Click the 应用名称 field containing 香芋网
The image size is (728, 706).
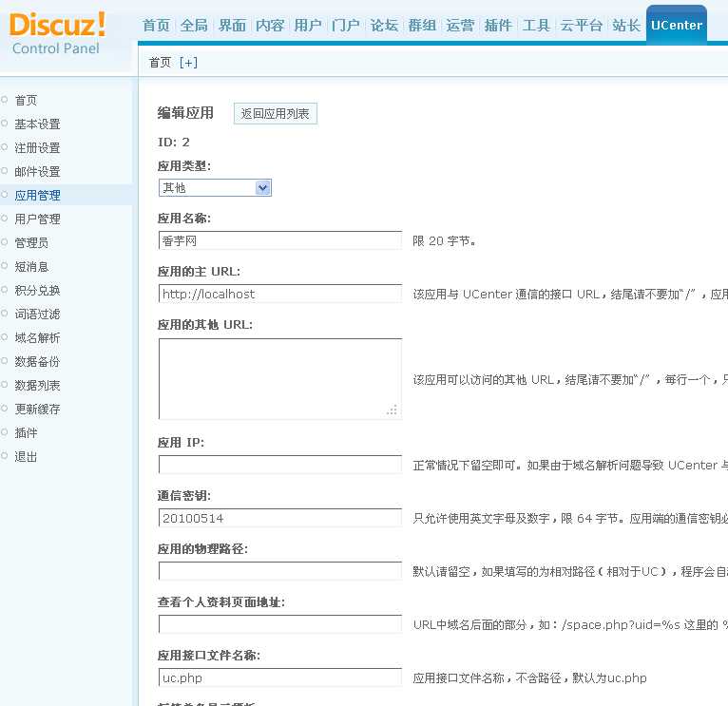click(280, 240)
